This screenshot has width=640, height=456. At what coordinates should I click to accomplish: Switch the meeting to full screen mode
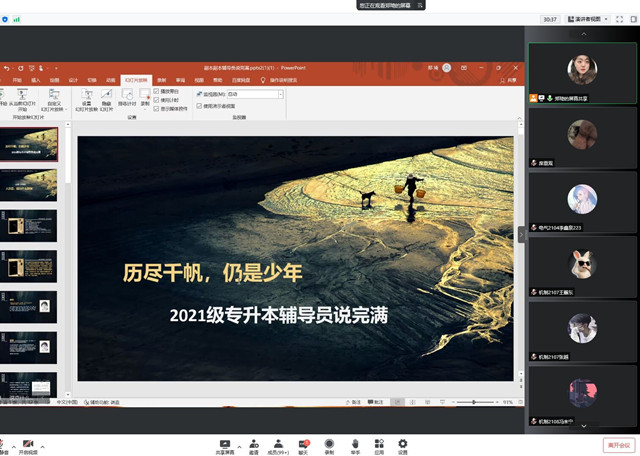coord(619,19)
